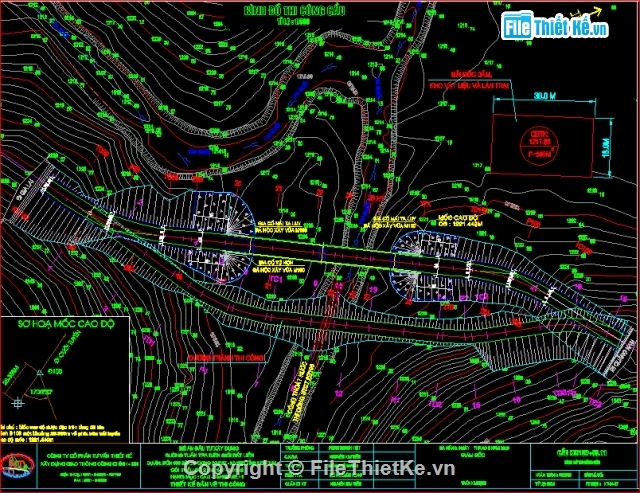Click the company logo in the title block
Image resolution: width=640 pixels, height=493 pixels.
tap(17, 466)
